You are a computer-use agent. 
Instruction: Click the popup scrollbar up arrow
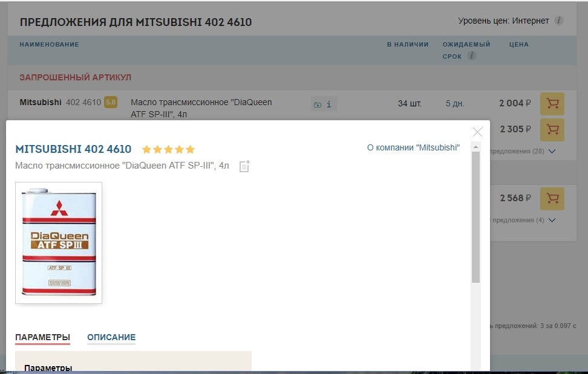pyautogui.click(x=475, y=147)
